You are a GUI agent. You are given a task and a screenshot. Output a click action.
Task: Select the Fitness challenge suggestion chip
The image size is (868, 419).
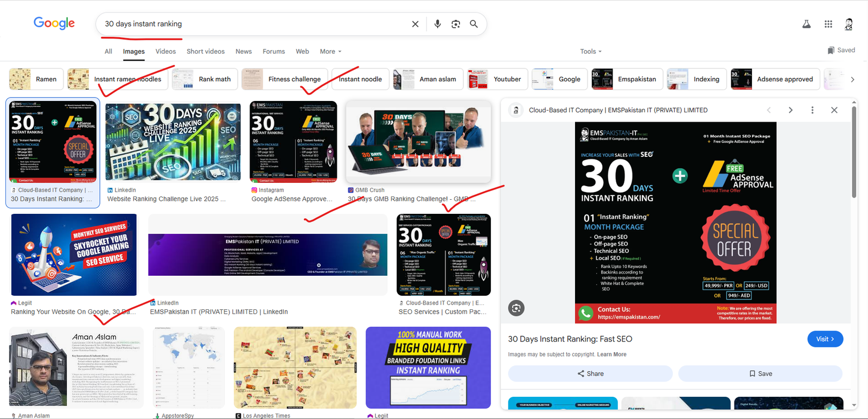point(285,79)
